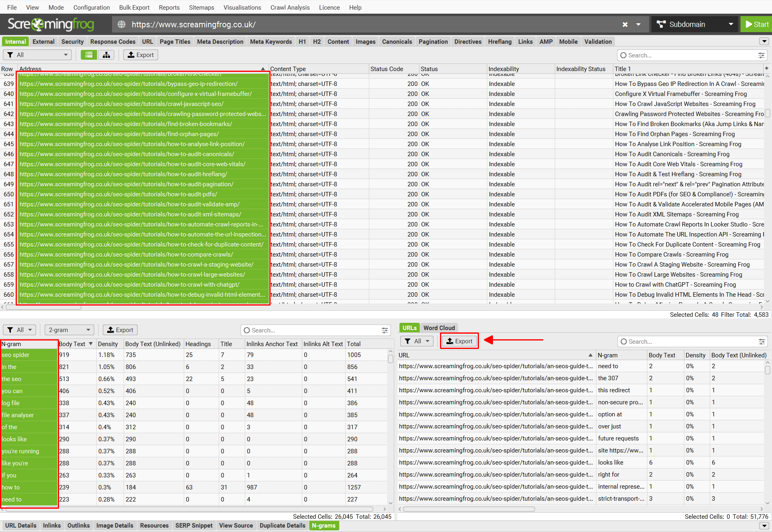Select the 'log file' n-gram row

(x=193, y=403)
